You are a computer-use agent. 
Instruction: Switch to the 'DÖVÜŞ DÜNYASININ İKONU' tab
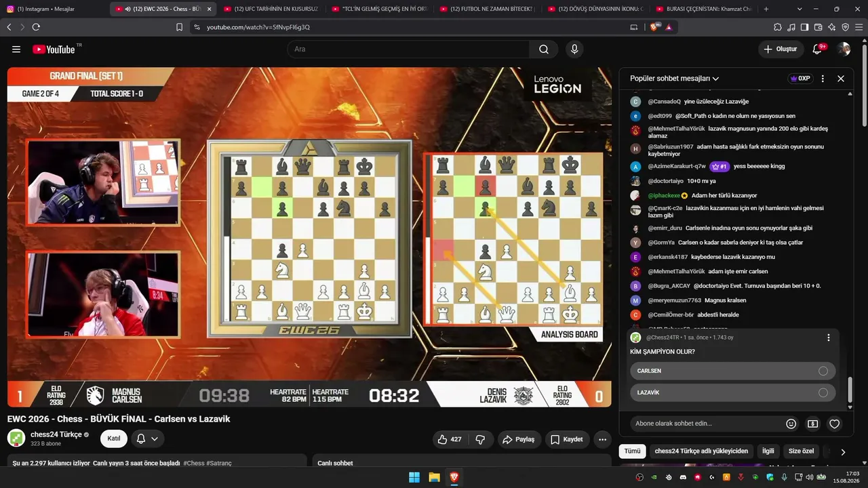coord(596,9)
